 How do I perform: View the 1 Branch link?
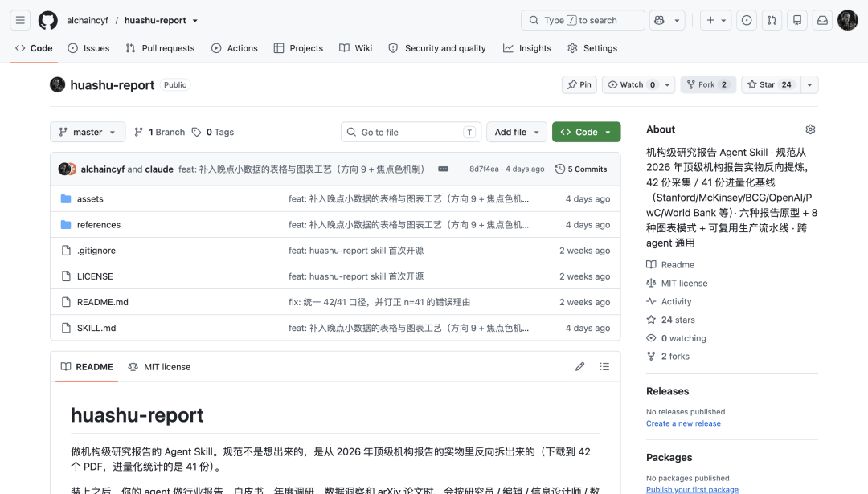click(159, 132)
